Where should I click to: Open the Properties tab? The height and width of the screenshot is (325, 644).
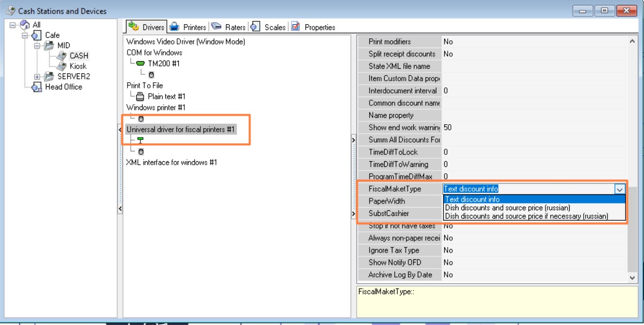coord(313,27)
